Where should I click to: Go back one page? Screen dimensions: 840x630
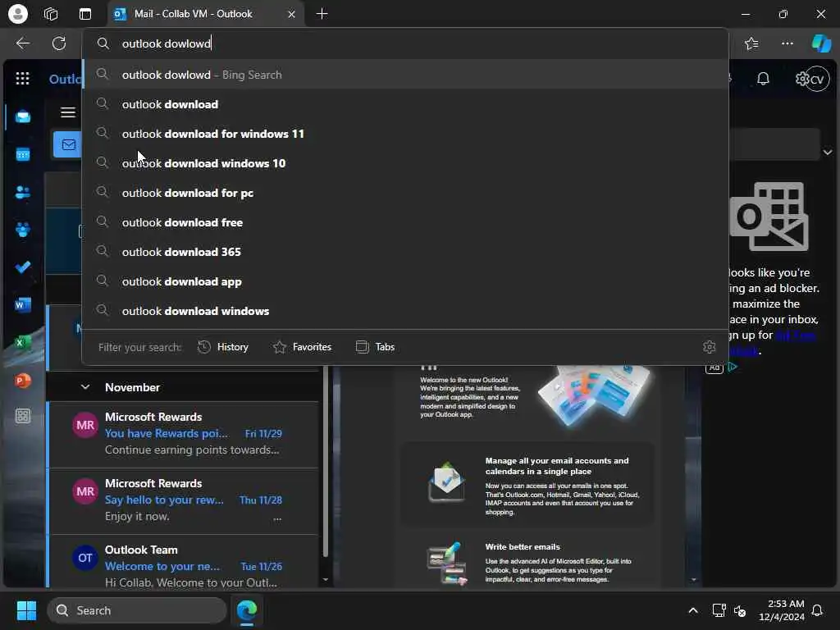(22, 43)
